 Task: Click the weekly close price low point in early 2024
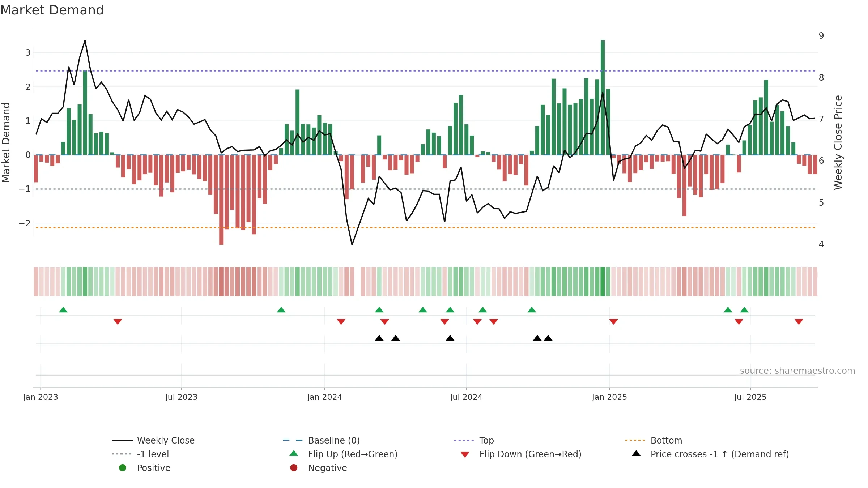(352, 245)
